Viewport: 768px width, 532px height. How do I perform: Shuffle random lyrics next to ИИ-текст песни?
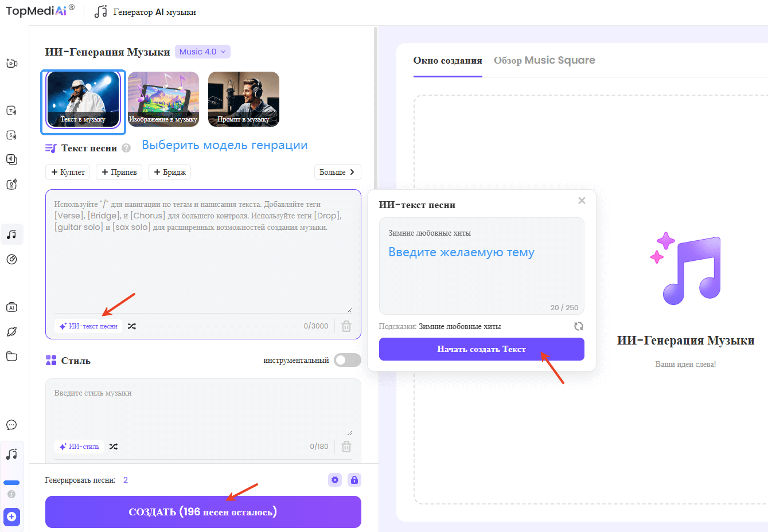pyautogui.click(x=132, y=326)
